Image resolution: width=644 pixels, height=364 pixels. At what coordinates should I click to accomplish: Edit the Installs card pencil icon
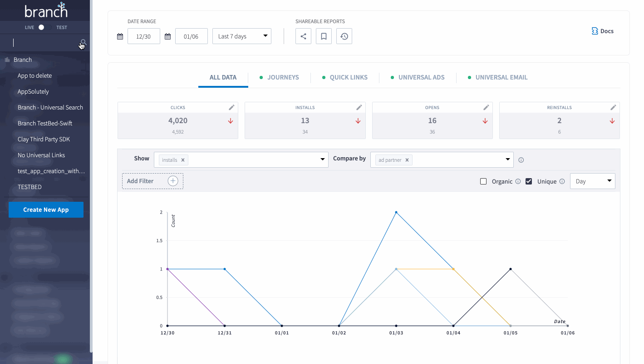coord(359,107)
